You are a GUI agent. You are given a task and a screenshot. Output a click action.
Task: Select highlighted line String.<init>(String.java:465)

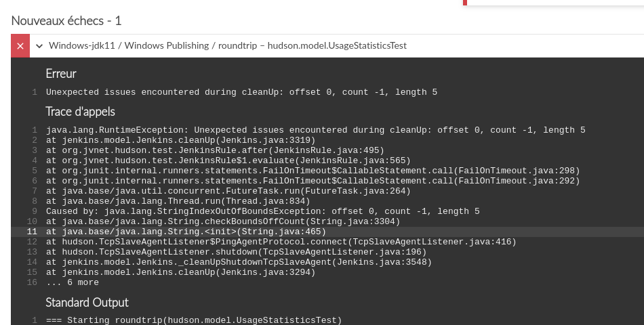coord(186,232)
